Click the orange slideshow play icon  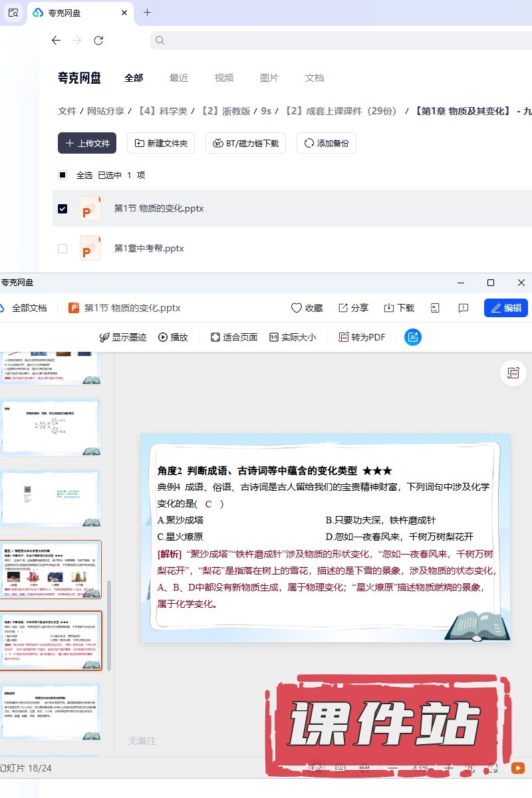[517, 768]
